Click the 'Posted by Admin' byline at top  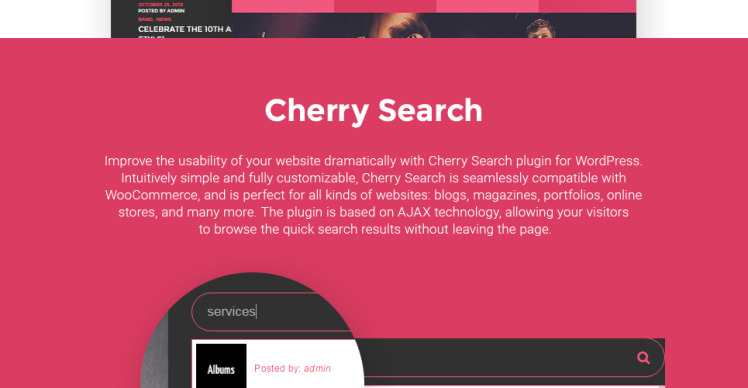click(161, 10)
